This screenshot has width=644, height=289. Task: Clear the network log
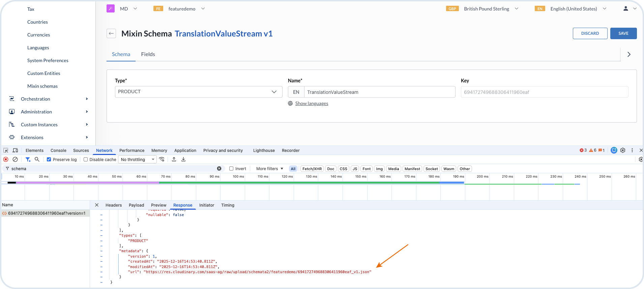point(15,159)
